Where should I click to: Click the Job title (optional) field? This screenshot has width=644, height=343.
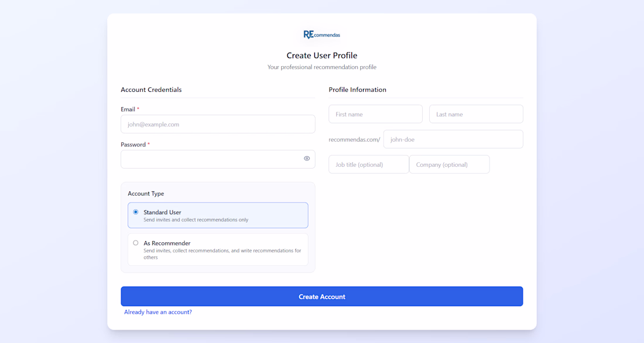click(x=369, y=164)
